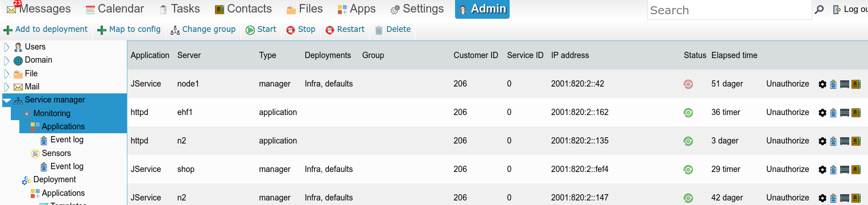This screenshot has height=205, width=868.
Task: Click the server rack icon for shop row
Action: [845, 170]
